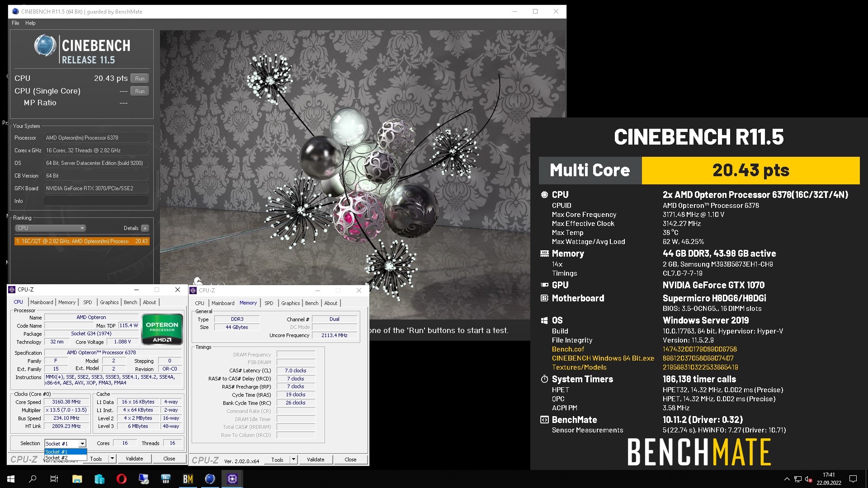Open the computer monitor taskbar icon
Image resolution: width=868 pixels, height=488 pixels.
143,479
